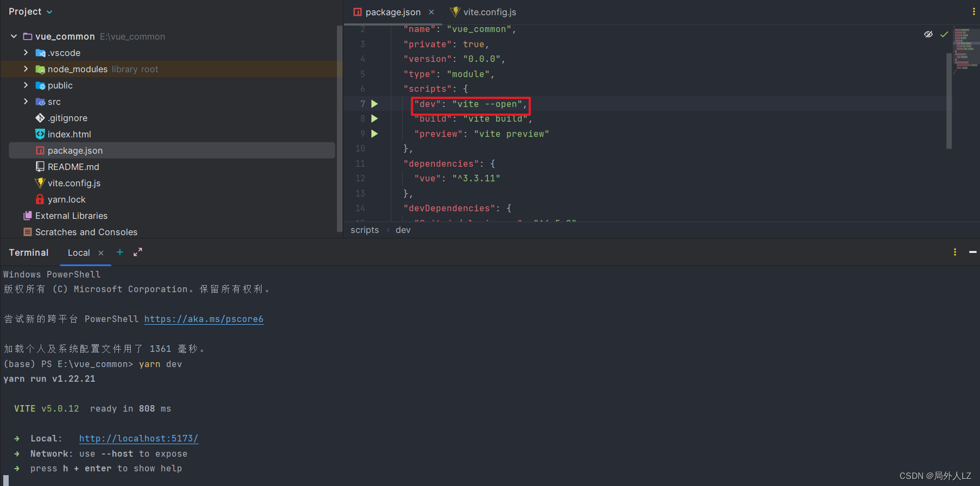Click the vue_common project folder icon
The height and width of the screenshot is (486, 980).
tap(28, 36)
